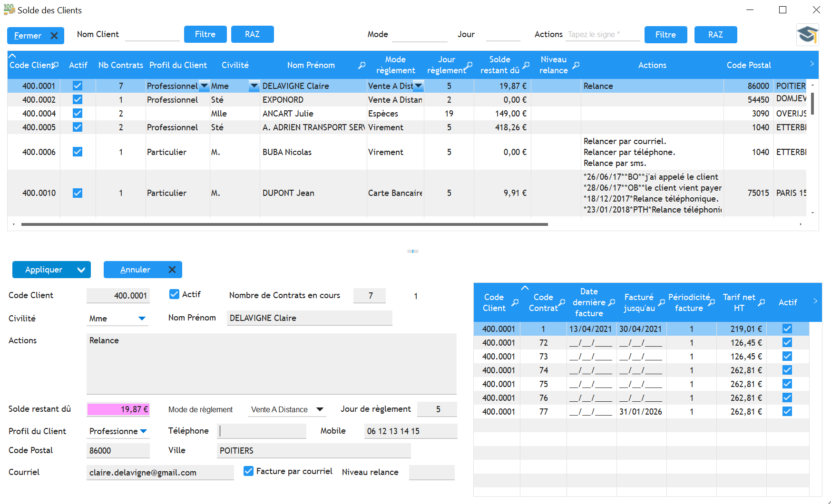Click the Date dernière facture magnifier

(x=612, y=302)
